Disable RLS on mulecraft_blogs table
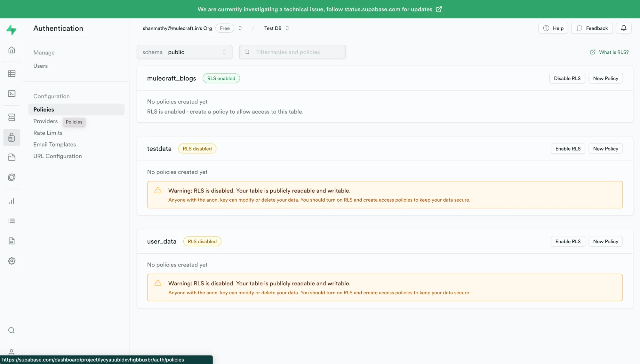 point(567,78)
